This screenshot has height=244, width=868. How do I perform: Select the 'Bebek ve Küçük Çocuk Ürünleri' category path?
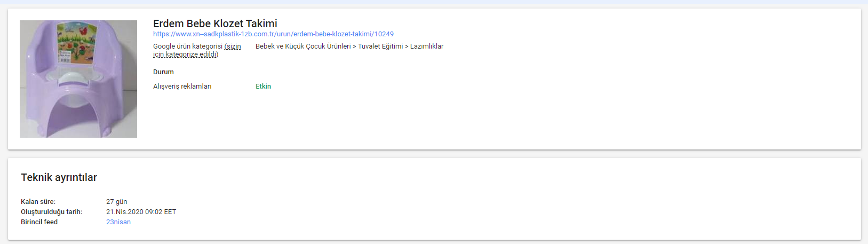click(303, 46)
